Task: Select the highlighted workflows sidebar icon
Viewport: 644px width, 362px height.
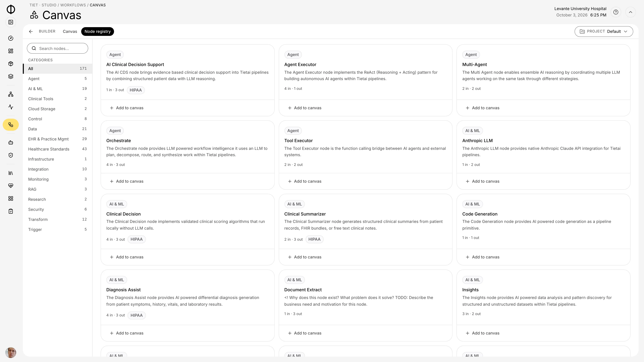Action: pos(11,125)
